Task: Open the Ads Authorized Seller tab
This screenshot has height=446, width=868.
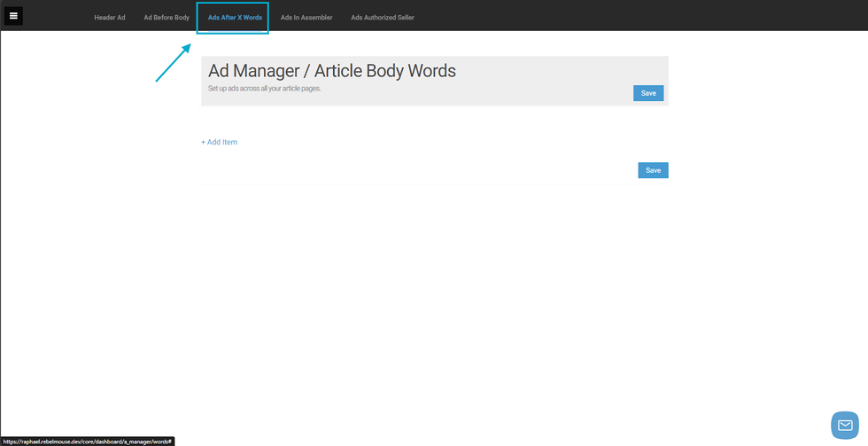Action: tap(382, 17)
